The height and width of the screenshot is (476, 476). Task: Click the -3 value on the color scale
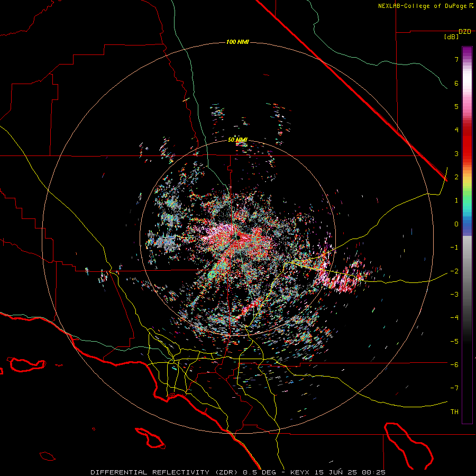point(454,294)
